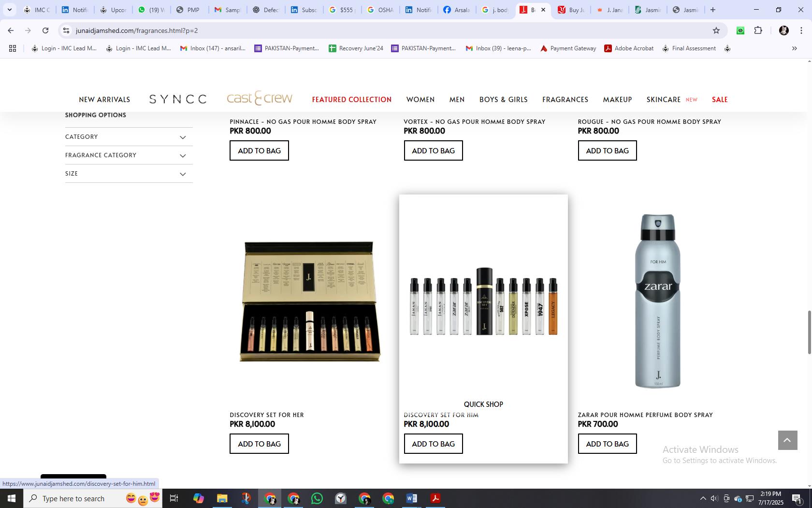Click the browser back arrow

pos(11,30)
